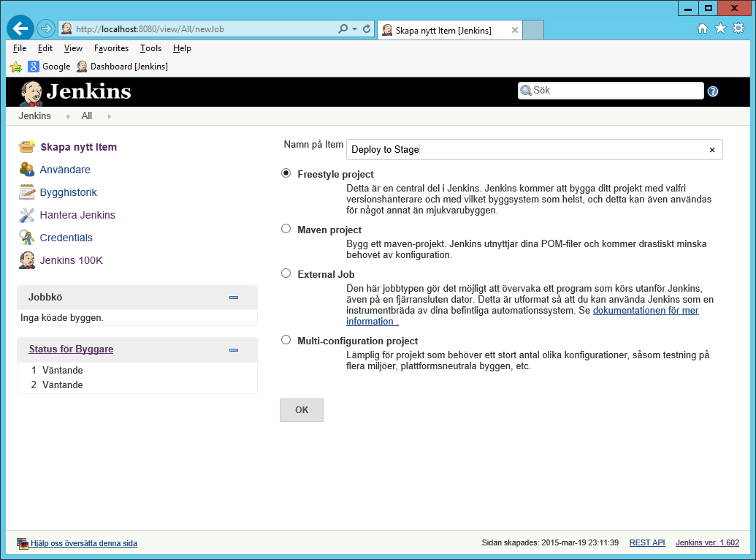Click the browser Back arrow button
The width and height of the screenshot is (756, 560).
tap(20, 29)
